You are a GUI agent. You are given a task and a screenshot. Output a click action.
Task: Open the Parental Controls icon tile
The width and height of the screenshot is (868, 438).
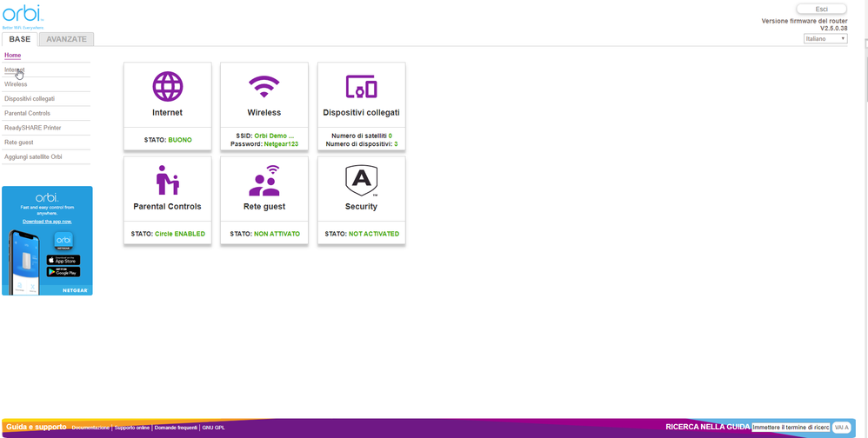click(167, 181)
